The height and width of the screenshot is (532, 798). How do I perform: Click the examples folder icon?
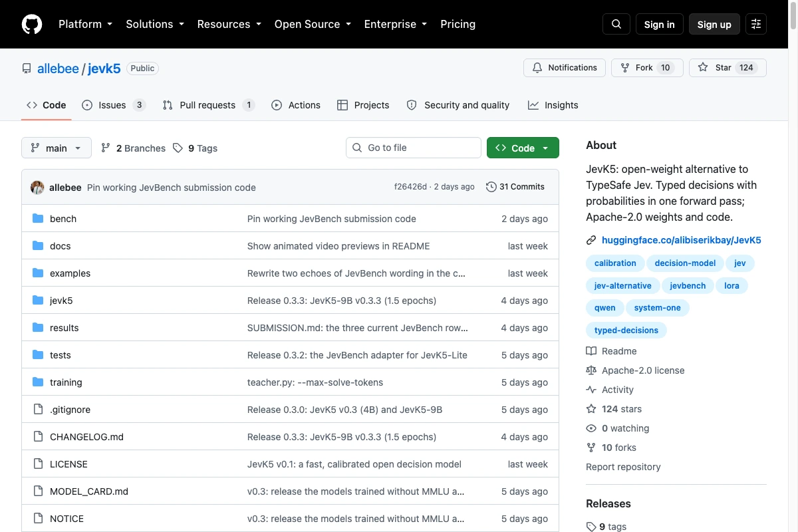click(38, 273)
